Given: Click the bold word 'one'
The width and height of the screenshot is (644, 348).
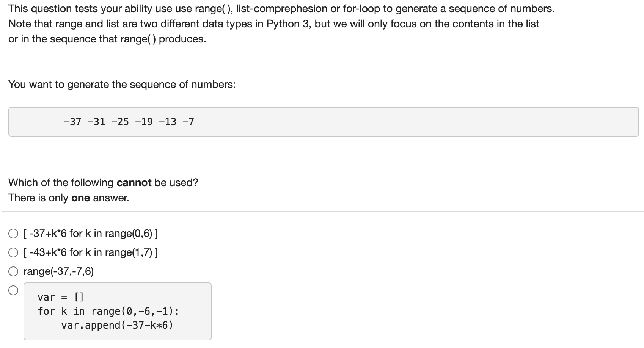Looking at the screenshot, I should click(80, 198).
